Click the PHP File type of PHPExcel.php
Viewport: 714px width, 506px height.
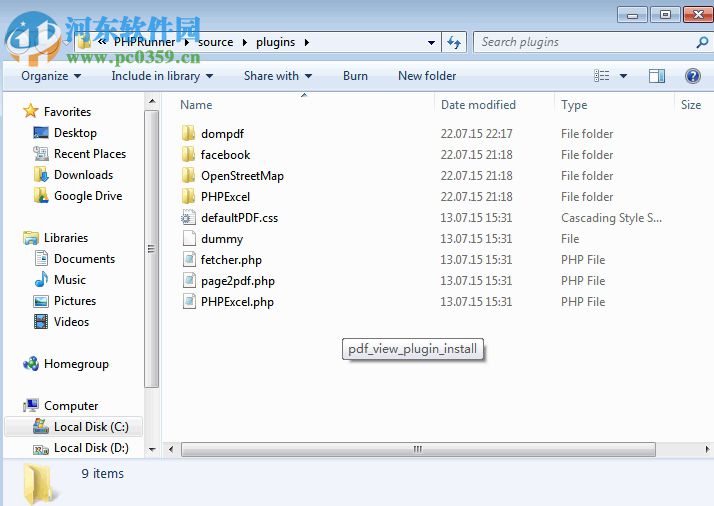pos(583,302)
